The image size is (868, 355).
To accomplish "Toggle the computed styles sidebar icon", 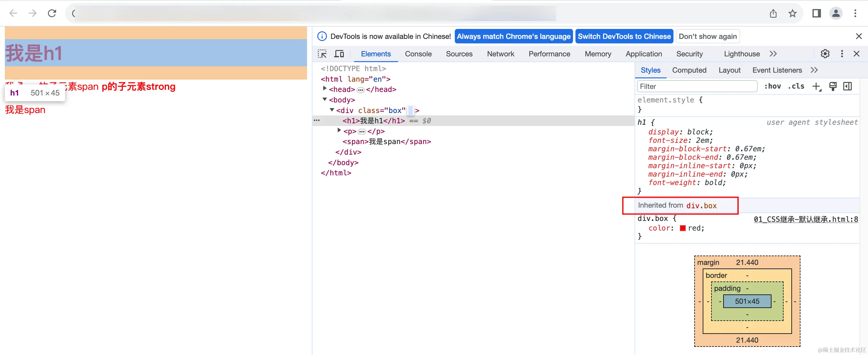I will pos(847,86).
